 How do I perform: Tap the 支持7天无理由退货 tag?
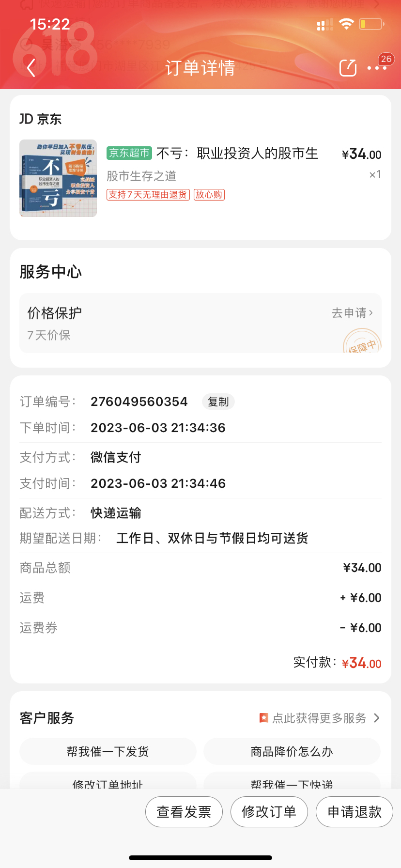(x=148, y=195)
